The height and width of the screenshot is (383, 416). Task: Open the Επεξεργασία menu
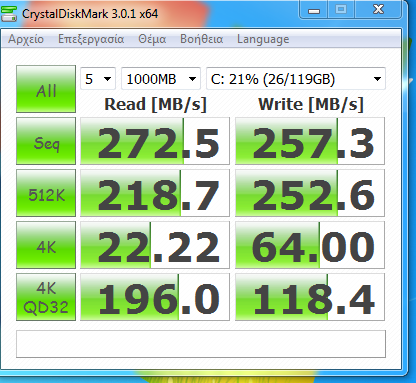91,39
